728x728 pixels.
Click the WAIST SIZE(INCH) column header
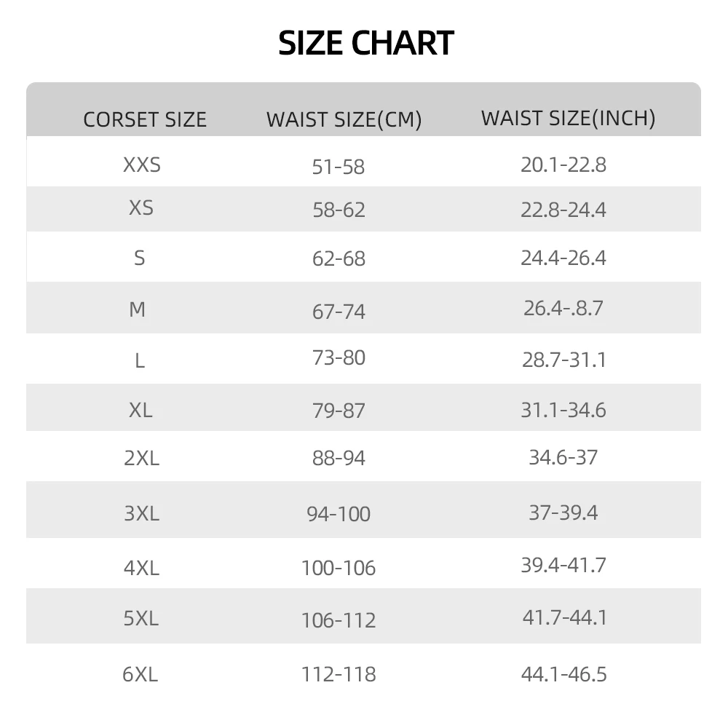click(568, 118)
